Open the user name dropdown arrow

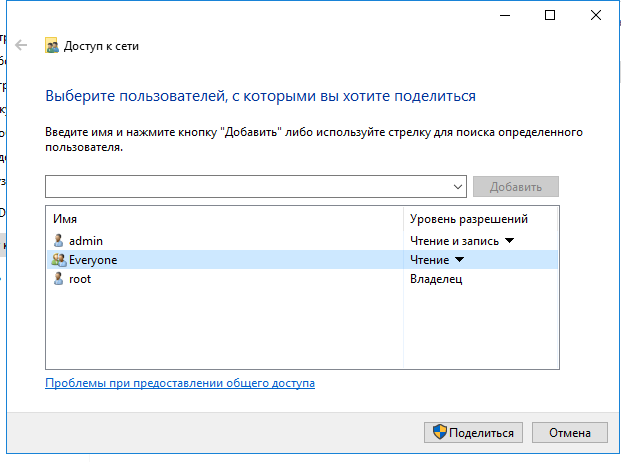click(459, 187)
